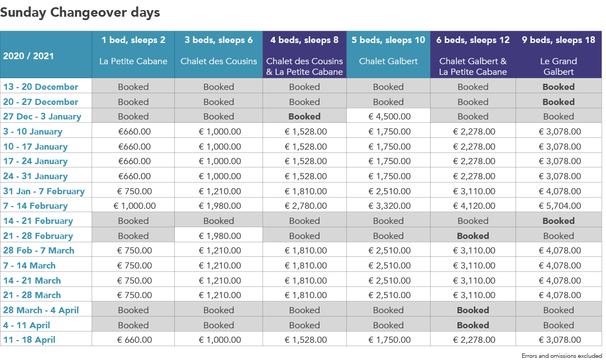Click bold 'Booked' in the 4 - 11 April row
The width and height of the screenshot is (606, 364).
(x=473, y=325)
